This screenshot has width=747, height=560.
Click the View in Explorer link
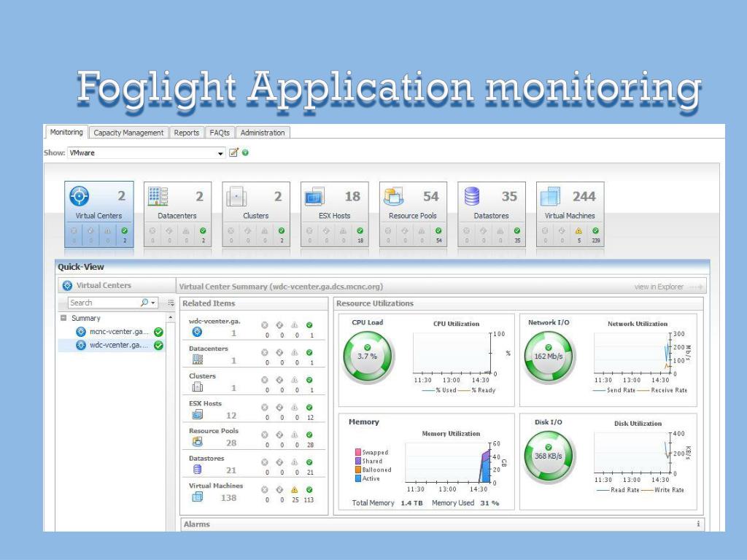point(659,287)
